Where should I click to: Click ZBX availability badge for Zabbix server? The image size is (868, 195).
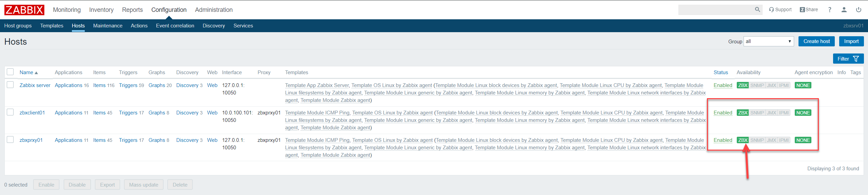(x=743, y=85)
